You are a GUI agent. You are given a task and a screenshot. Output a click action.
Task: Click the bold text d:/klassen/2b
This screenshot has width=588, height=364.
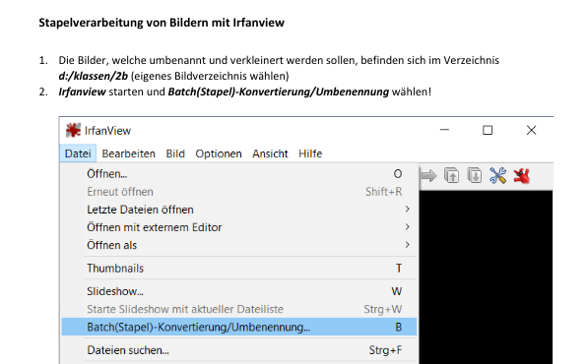[x=93, y=76]
